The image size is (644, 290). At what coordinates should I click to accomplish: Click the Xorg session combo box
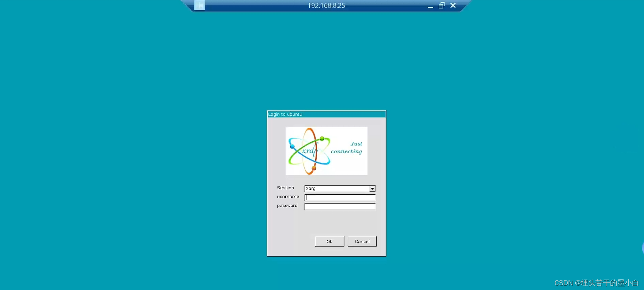[x=340, y=189]
